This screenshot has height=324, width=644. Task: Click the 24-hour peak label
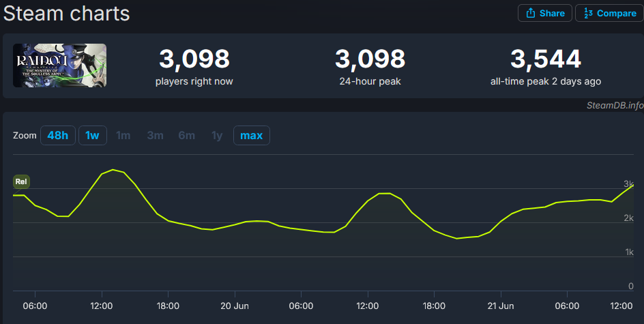point(370,81)
